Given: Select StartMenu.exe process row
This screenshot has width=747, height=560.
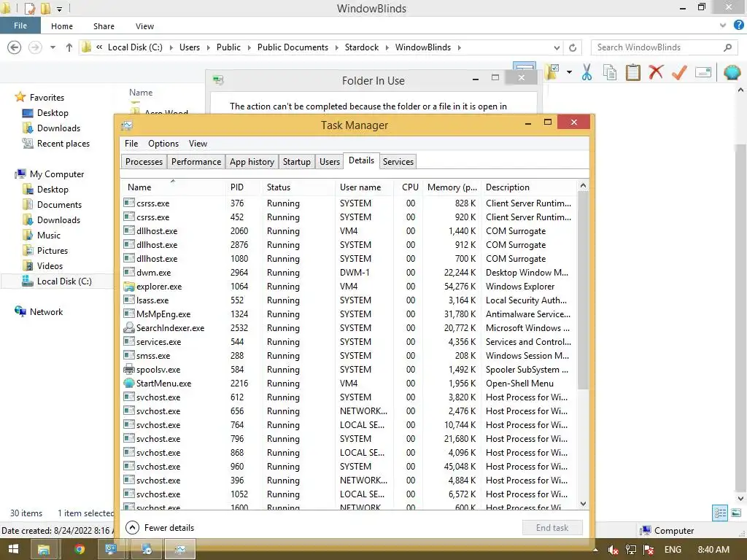Looking at the screenshot, I should click(x=349, y=384).
